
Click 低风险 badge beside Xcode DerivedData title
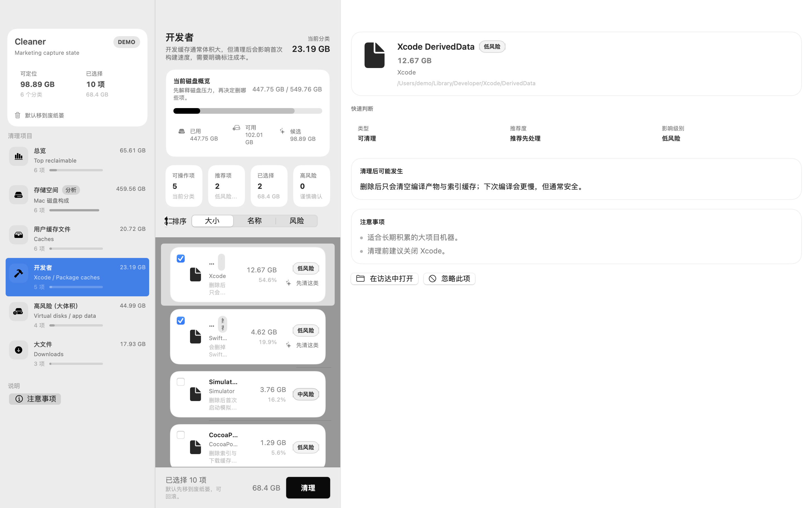tap(492, 46)
